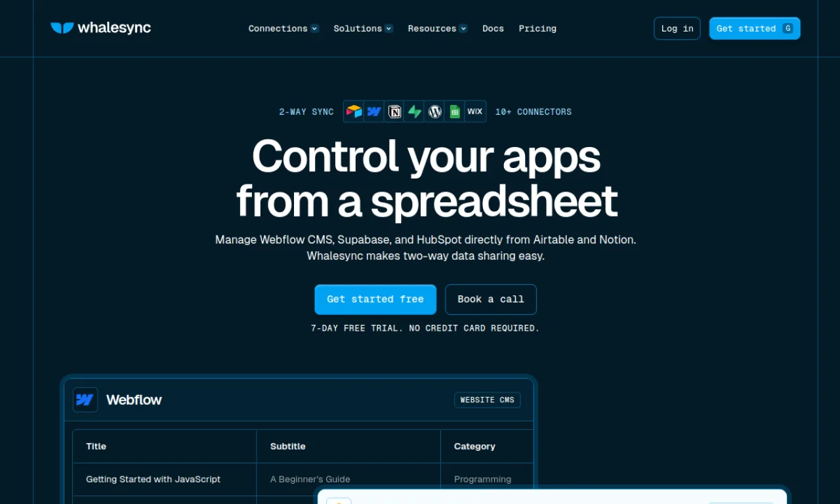Click Get started in header
The height and width of the screenshot is (504, 840).
point(755,28)
